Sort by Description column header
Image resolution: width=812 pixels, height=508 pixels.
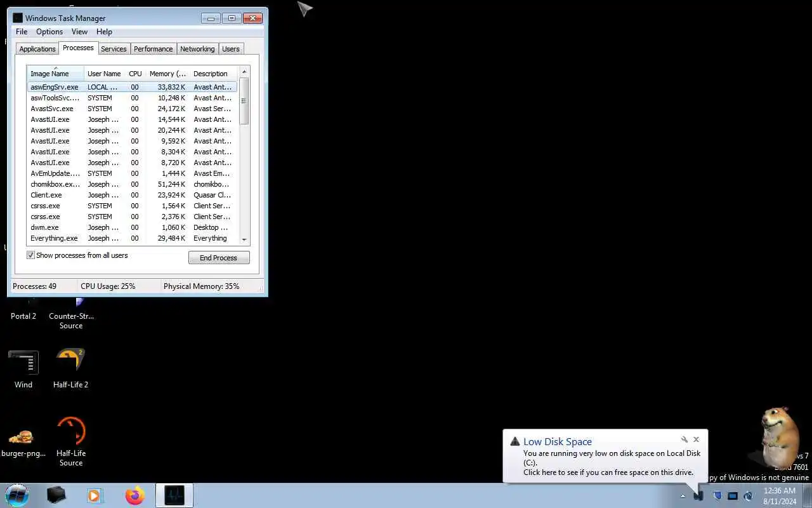213,74
